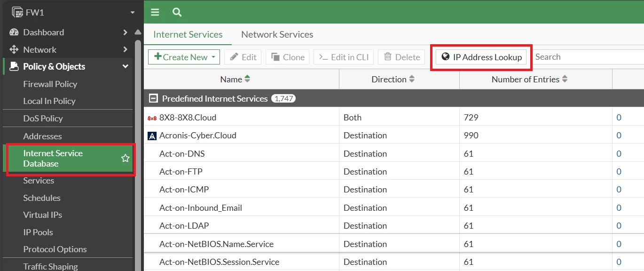This screenshot has height=271, width=644.
Task: Select the Act-on-ICMP entry
Action: pyautogui.click(x=394, y=190)
